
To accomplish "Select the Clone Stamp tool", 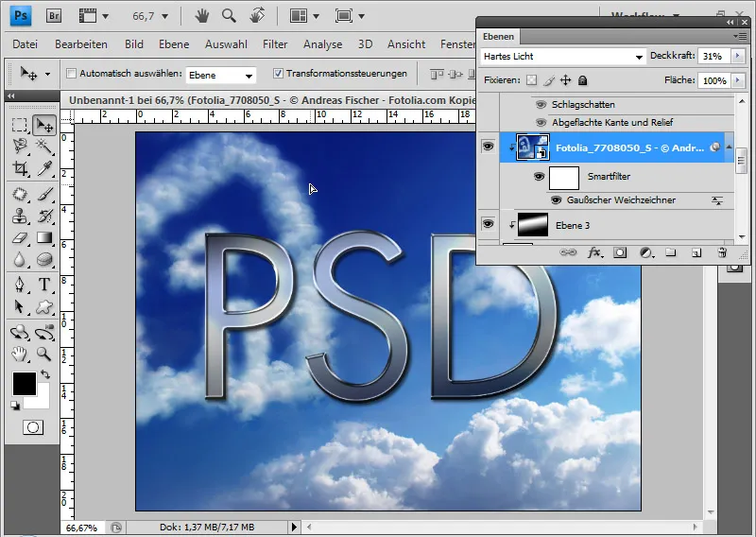I will [20, 216].
